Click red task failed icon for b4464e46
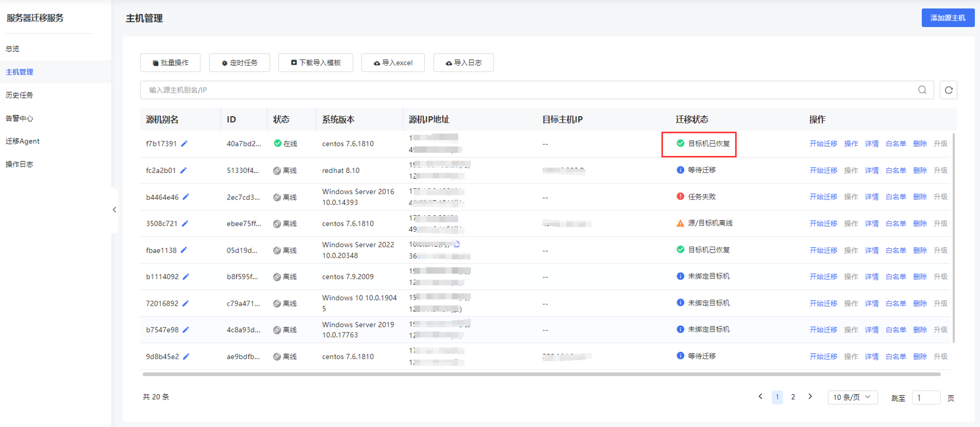The image size is (980, 427). (x=680, y=196)
